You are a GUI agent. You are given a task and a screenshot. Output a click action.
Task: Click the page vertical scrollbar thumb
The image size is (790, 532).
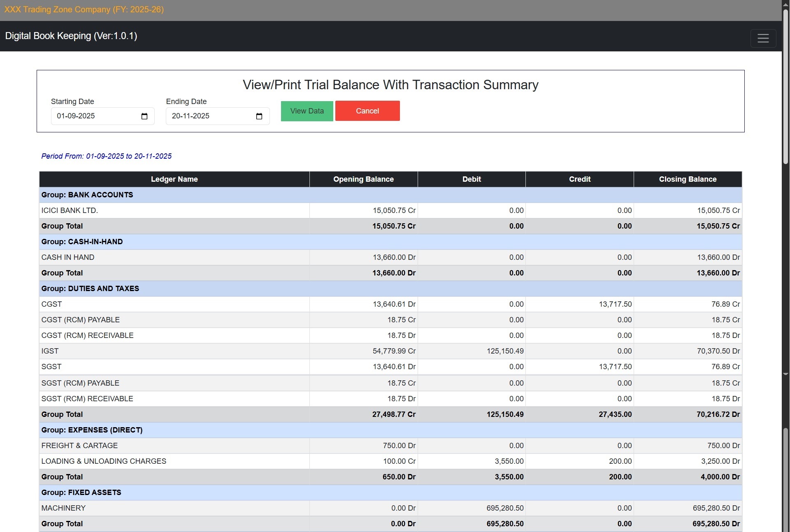click(785, 86)
